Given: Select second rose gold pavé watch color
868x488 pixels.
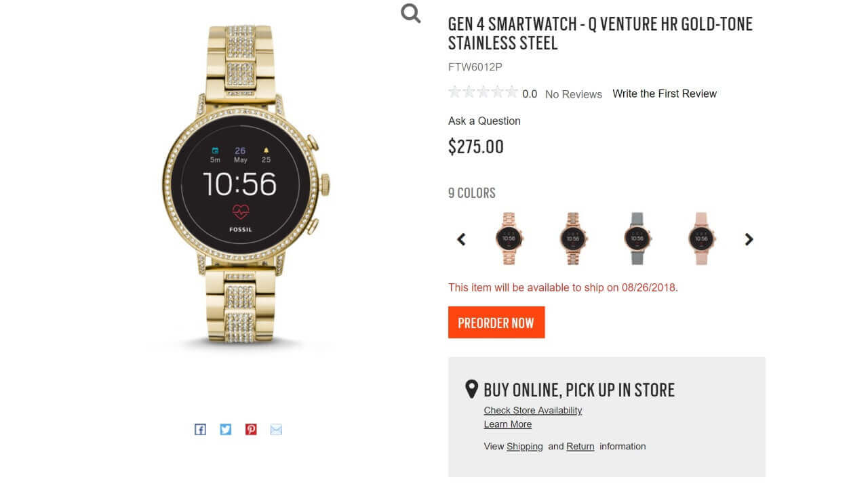Looking at the screenshot, I should [x=573, y=239].
